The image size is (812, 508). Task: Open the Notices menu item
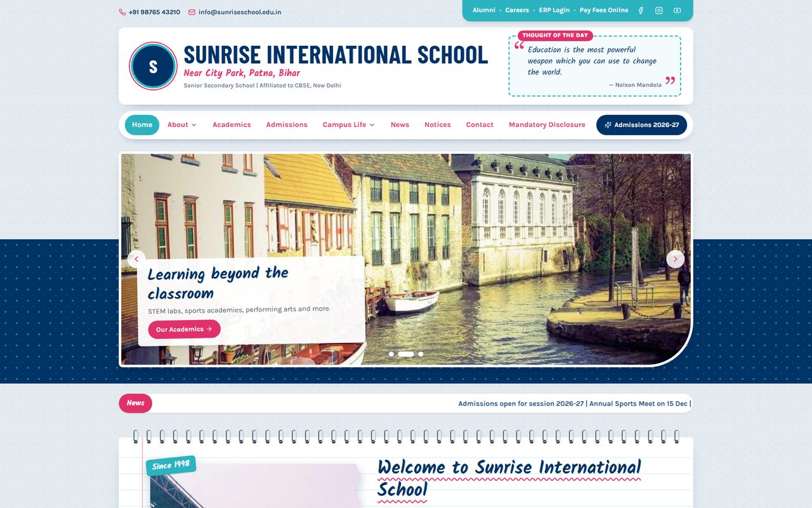click(438, 125)
